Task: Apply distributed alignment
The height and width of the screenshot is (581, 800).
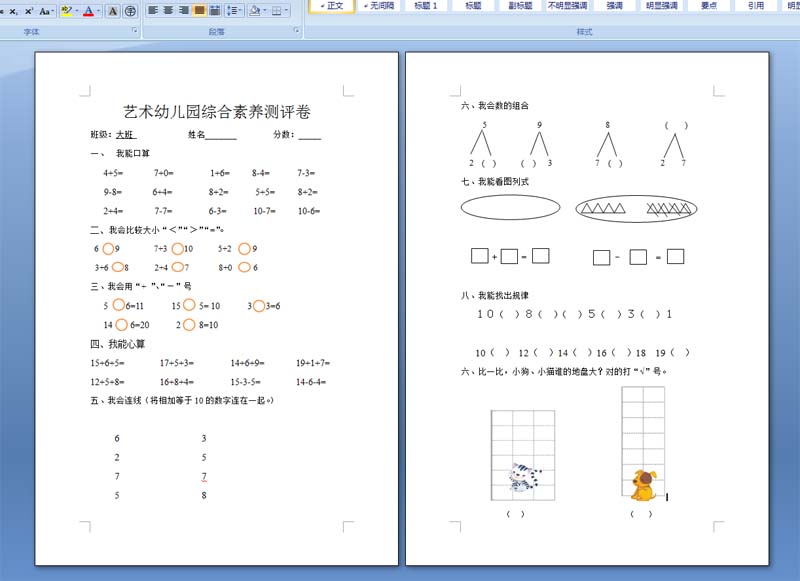Action: pyautogui.click(x=215, y=10)
